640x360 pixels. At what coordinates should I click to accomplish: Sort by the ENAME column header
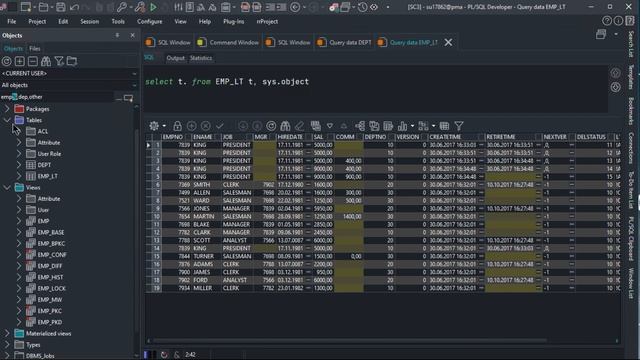(206, 137)
